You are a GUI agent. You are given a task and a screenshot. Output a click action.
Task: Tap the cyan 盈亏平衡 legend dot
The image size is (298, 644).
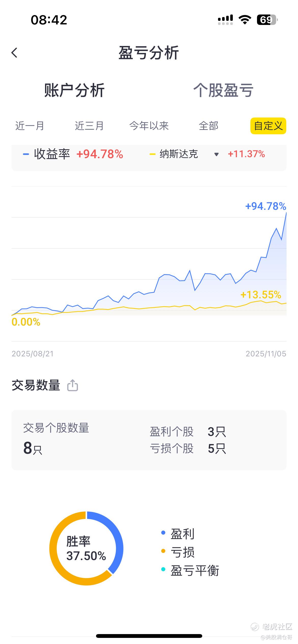click(x=164, y=569)
